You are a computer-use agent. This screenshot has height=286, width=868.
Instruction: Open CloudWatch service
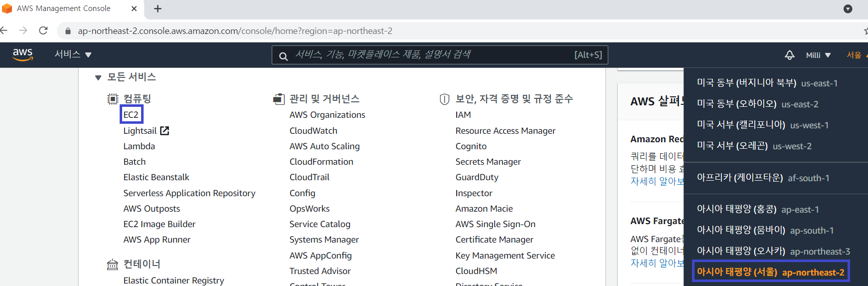(314, 131)
